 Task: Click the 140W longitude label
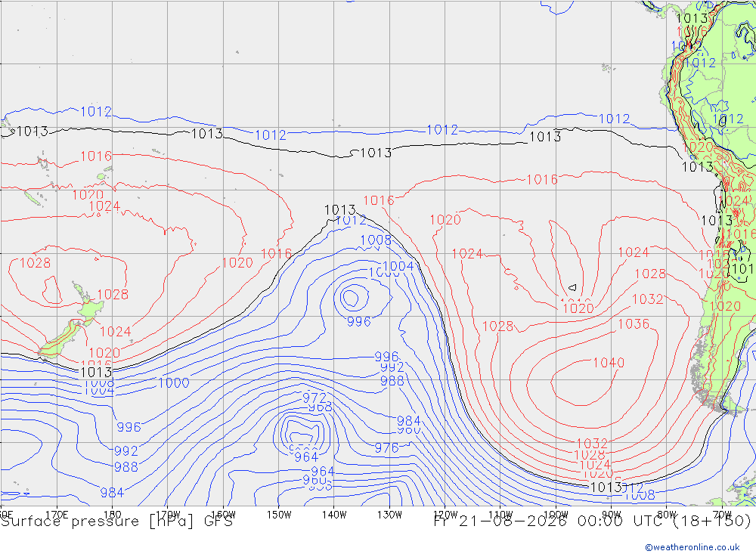point(334,515)
